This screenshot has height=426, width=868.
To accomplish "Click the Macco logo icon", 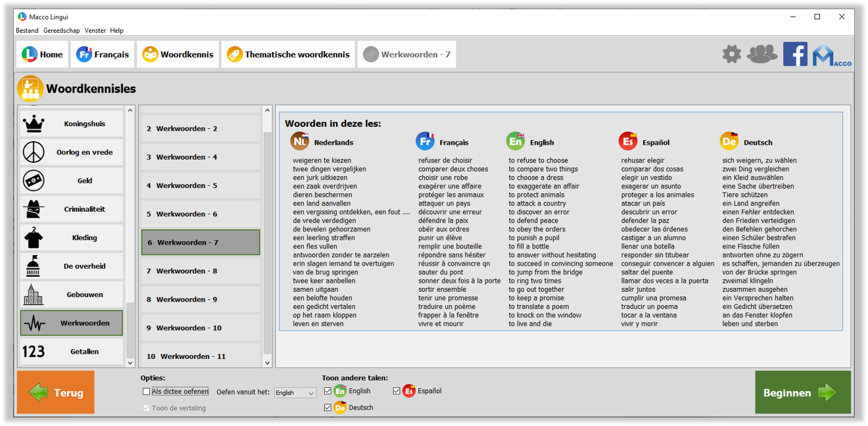I will (831, 55).
